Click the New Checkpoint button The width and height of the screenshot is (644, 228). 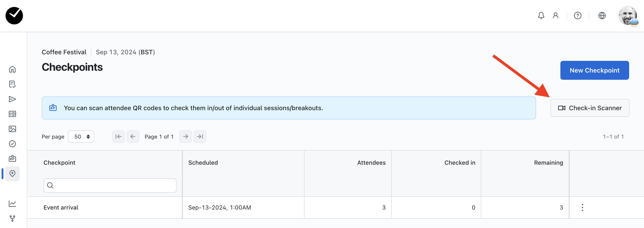pyautogui.click(x=594, y=71)
